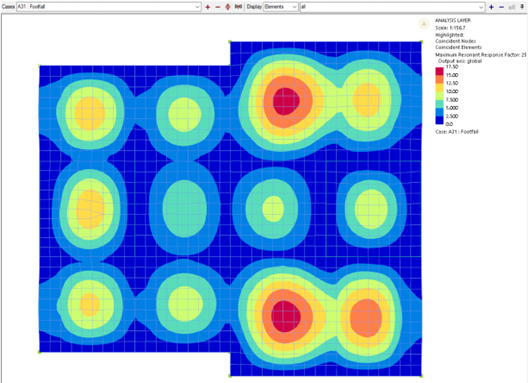Screen dimensions: 528x383
Task: Click the red plus next case icon
Action: pos(208,7)
